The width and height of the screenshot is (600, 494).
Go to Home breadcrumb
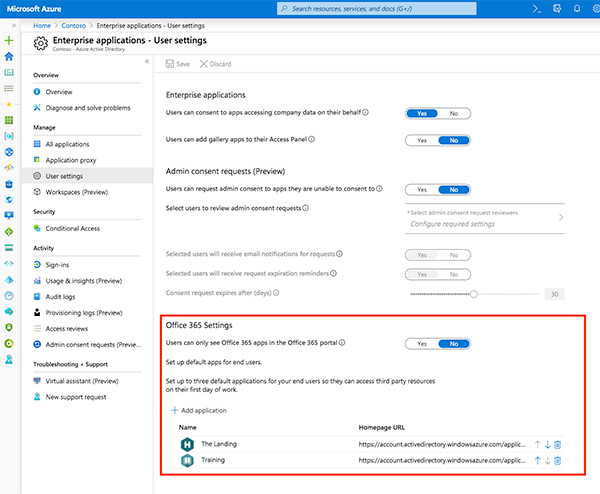(x=42, y=26)
